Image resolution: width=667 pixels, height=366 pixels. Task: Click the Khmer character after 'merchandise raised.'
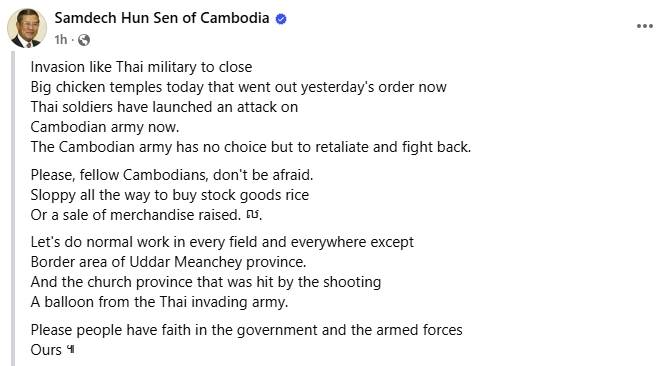pos(252,214)
